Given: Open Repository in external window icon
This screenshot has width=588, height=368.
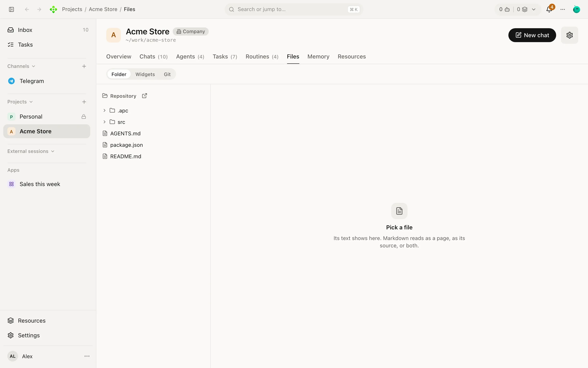Looking at the screenshot, I should click(x=145, y=96).
